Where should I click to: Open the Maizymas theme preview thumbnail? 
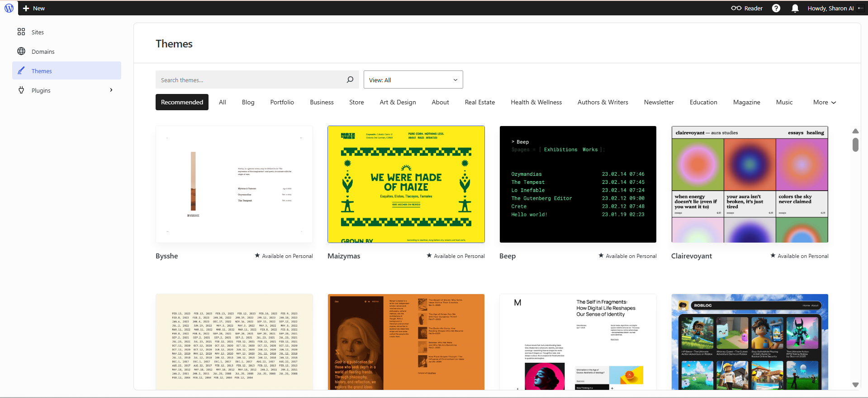[x=406, y=184]
